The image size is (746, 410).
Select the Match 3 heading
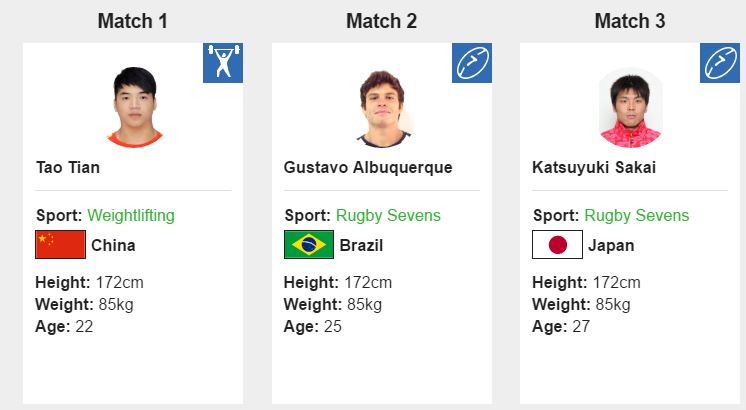click(x=629, y=21)
